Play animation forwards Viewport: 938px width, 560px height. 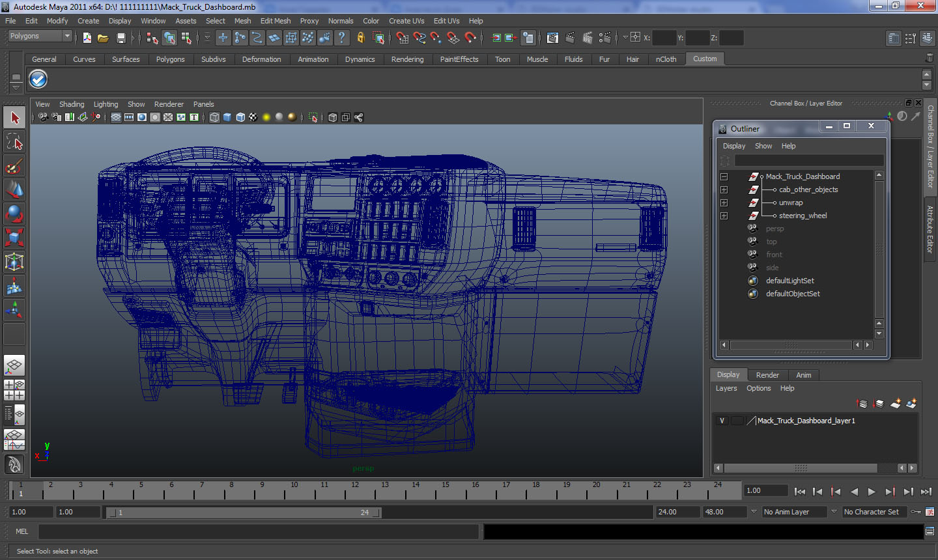pyautogui.click(x=872, y=492)
